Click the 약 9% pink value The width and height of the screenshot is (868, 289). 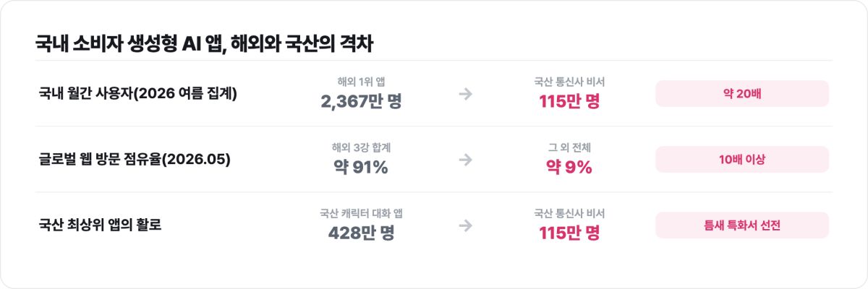click(x=569, y=167)
